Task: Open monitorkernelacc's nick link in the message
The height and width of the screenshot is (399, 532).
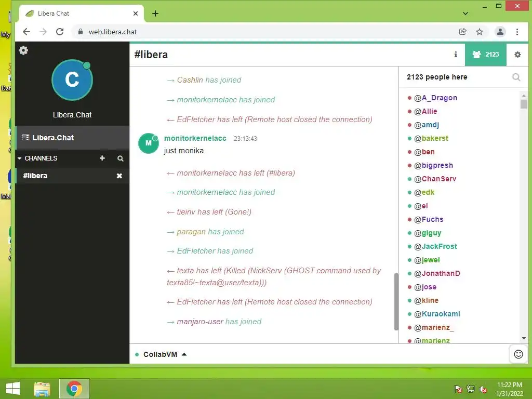Action: [195, 138]
